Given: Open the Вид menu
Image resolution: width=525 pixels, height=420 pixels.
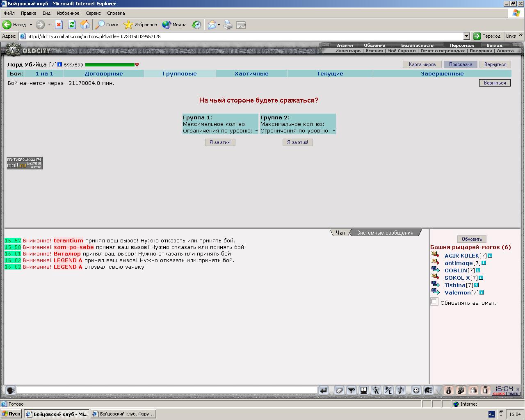Looking at the screenshot, I should click(46, 13).
